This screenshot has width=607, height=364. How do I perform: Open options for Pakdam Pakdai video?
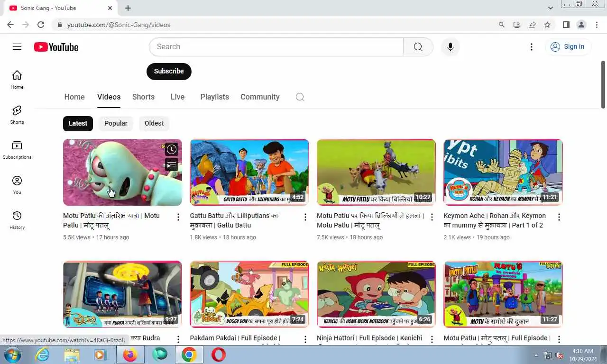coord(305,339)
